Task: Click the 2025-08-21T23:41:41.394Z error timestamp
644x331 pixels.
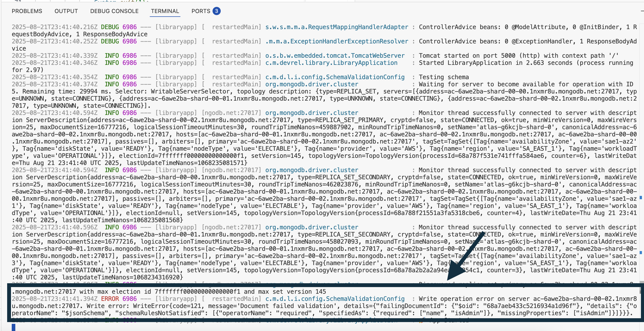Action: click(55, 299)
